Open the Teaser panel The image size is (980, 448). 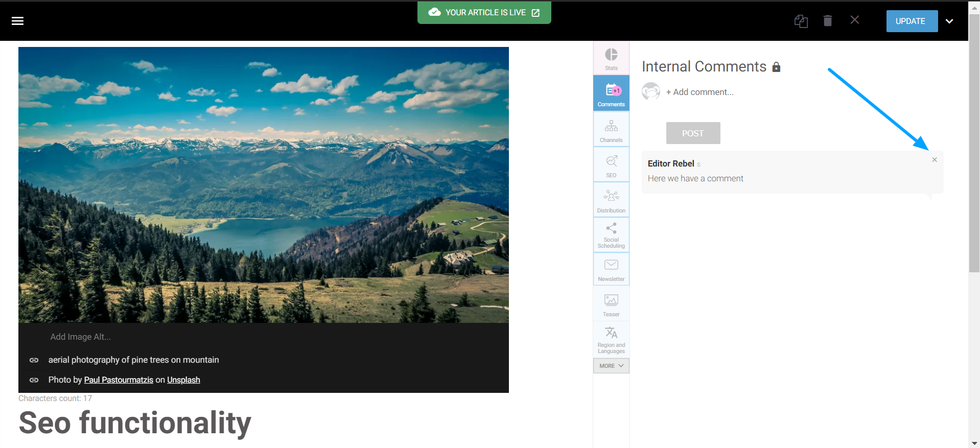(x=611, y=305)
